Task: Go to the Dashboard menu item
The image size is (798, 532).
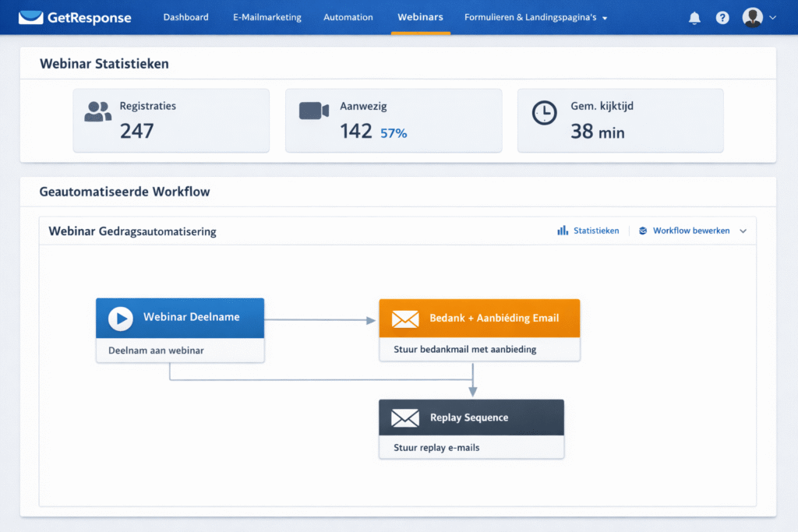Action: (185, 17)
